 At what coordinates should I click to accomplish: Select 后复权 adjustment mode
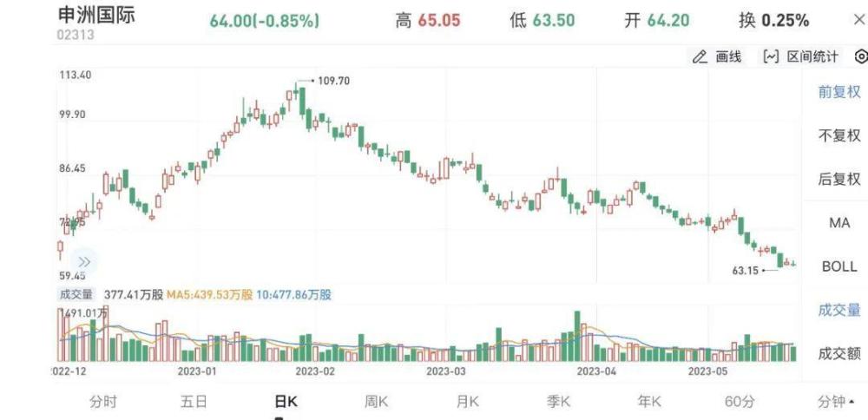(x=839, y=180)
